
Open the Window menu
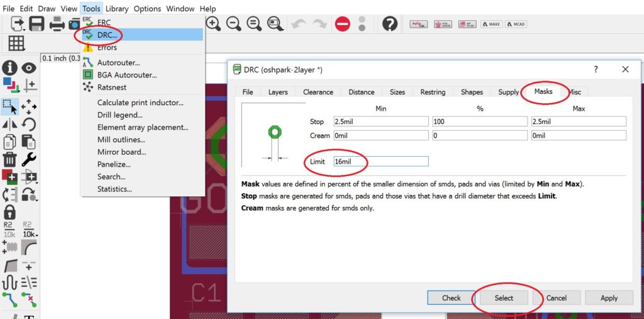[x=180, y=9]
